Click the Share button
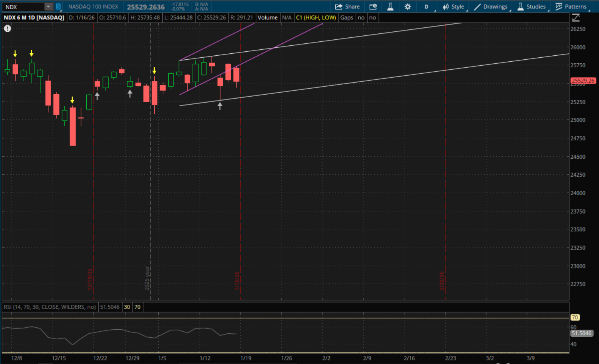This screenshot has height=364, width=599. 347,7
